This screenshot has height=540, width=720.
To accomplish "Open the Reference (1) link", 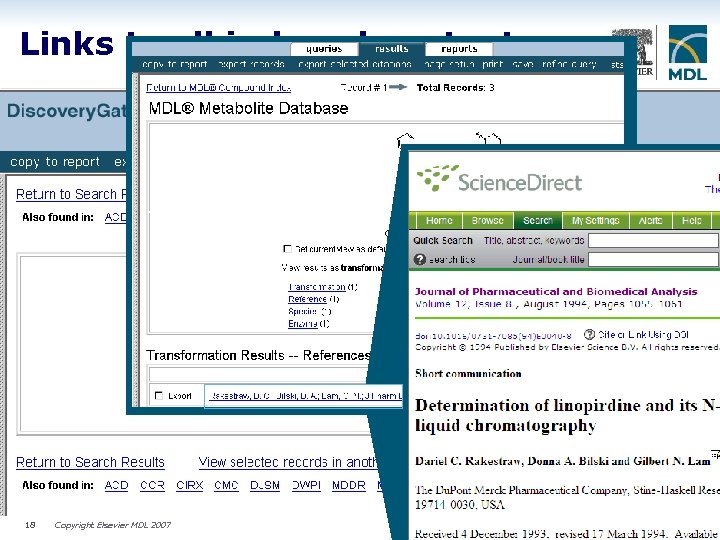I will click(307, 299).
